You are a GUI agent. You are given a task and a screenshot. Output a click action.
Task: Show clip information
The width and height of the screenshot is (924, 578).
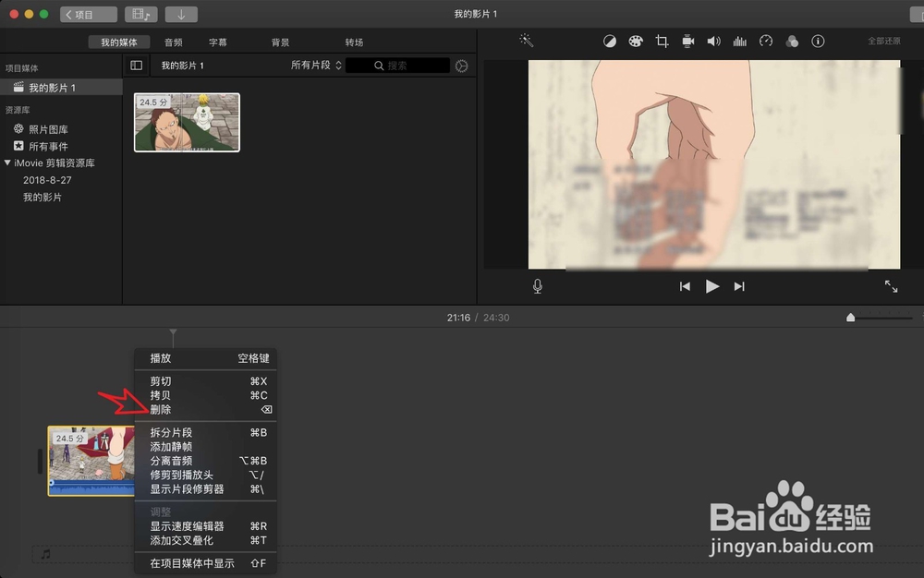[818, 42]
